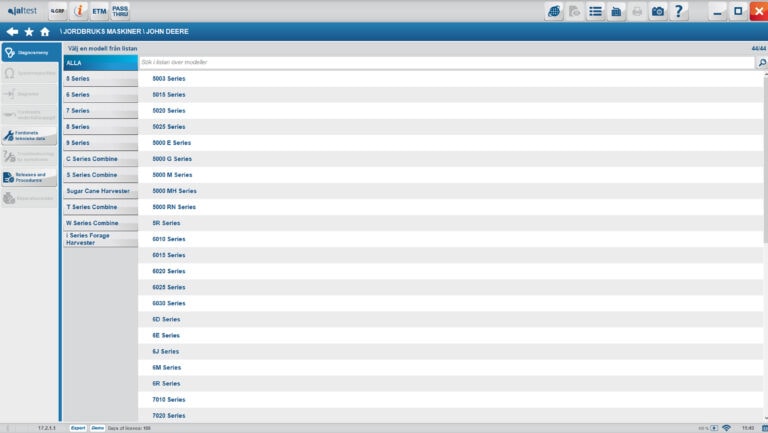This screenshot has width=768, height=433.
Task: Filter by T Series Combine
Action: pos(100,207)
